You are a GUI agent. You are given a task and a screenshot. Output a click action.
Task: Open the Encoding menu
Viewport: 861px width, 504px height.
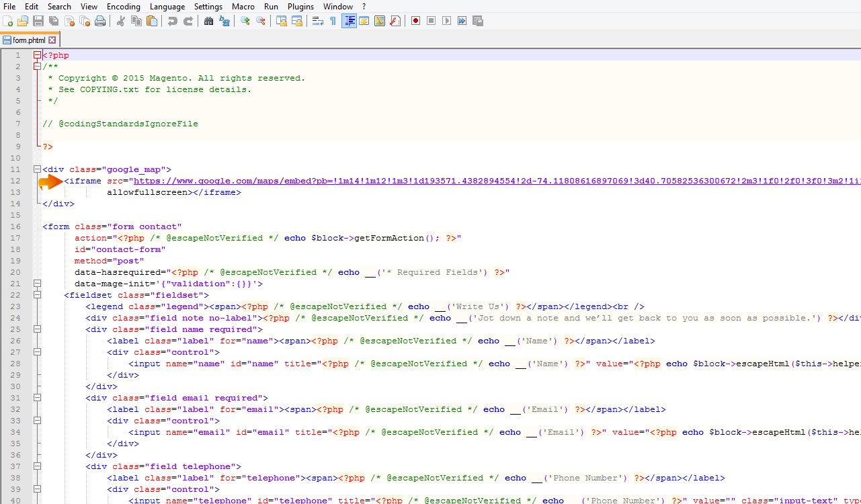point(124,6)
